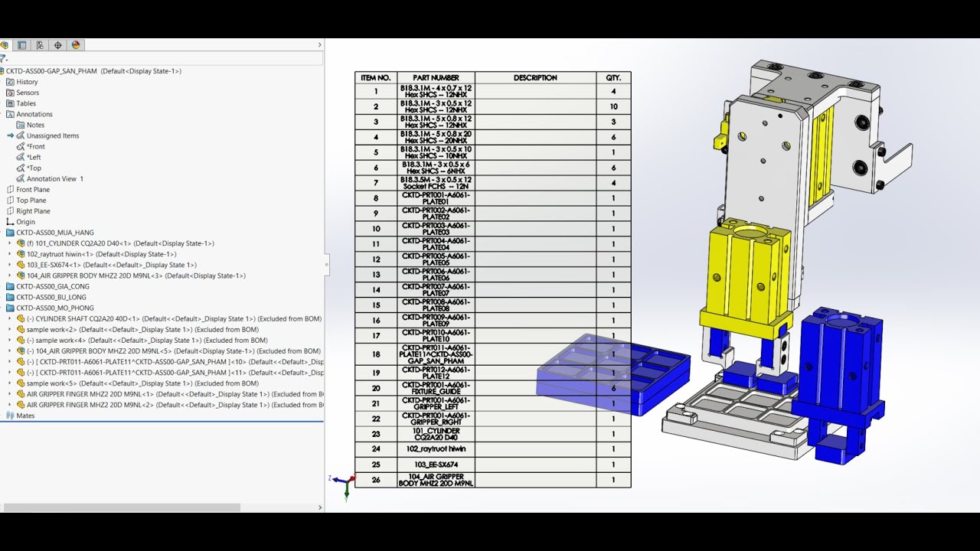Open the DisplayManager tab
Screen dimensions: 980x551
[x=76, y=45]
